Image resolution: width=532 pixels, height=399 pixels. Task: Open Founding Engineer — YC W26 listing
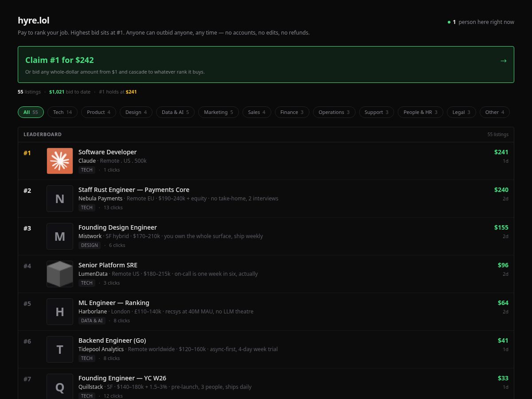click(122, 378)
